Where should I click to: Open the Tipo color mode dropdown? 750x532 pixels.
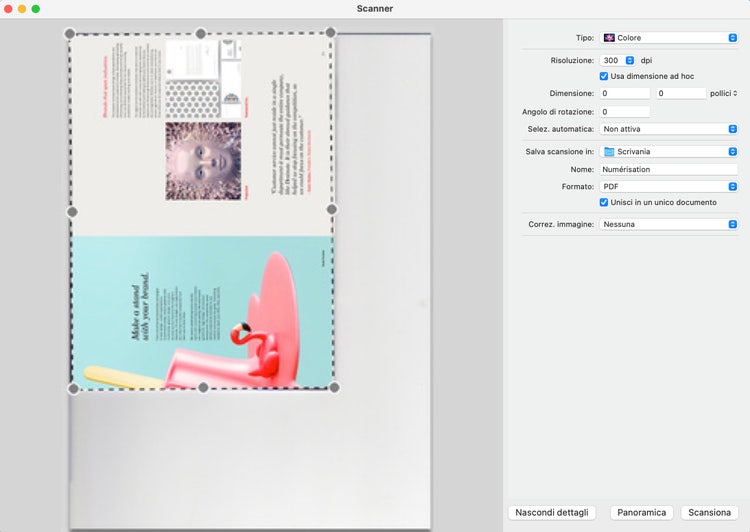tap(669, 38)
